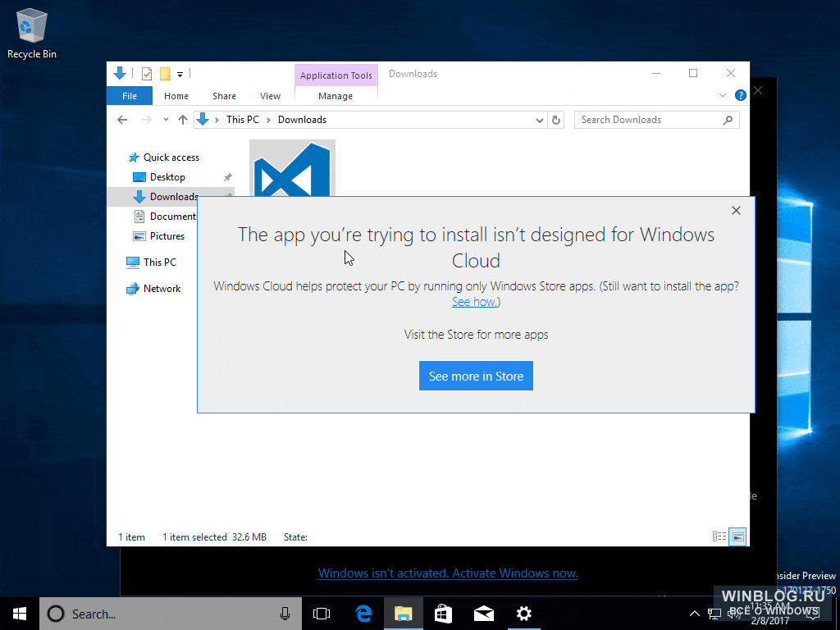The image size is (840, 630).
Task: Click See more in Store button
Action: pyautogui.click(x=476, y=376)
